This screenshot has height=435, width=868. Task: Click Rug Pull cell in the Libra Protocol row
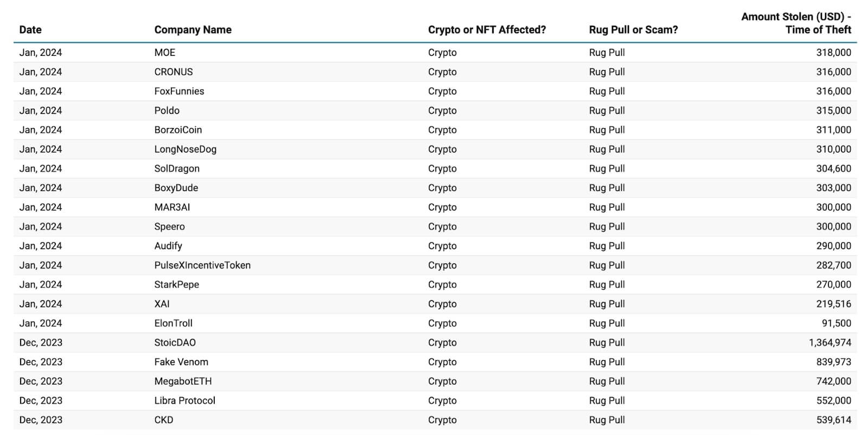pyautogui.click(x=607, y=401)
